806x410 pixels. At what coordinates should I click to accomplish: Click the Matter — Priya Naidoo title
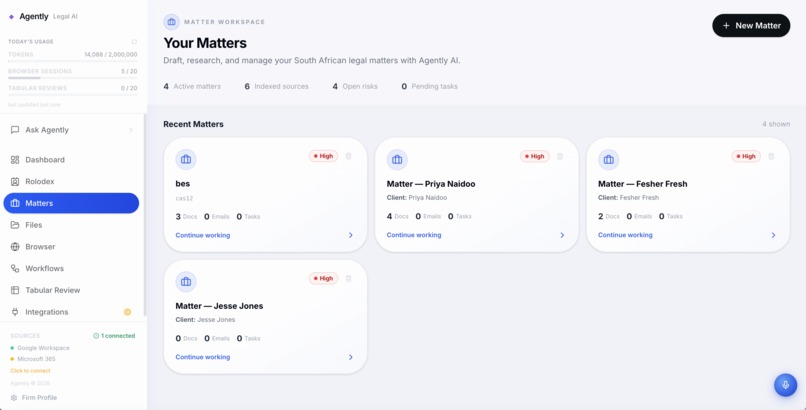[432, 184]
